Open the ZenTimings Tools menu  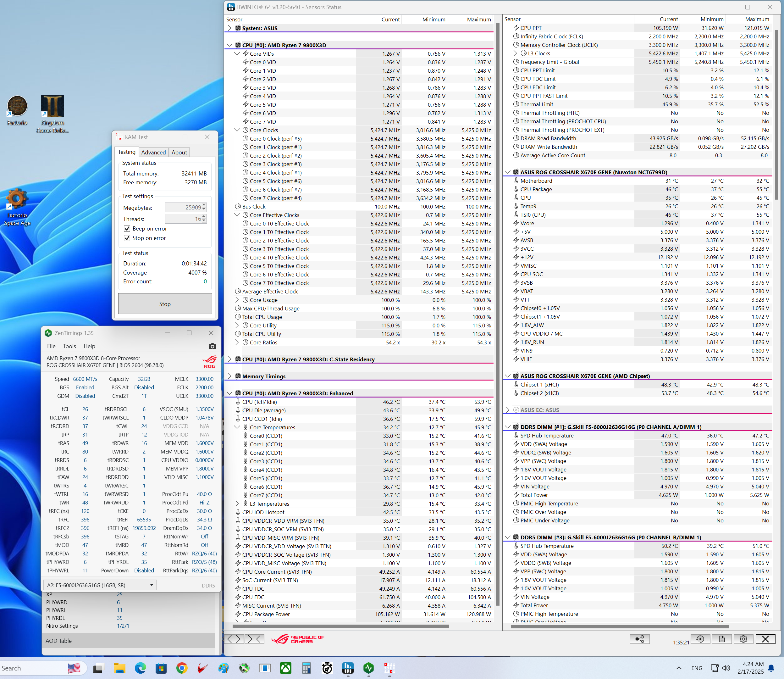69,346
